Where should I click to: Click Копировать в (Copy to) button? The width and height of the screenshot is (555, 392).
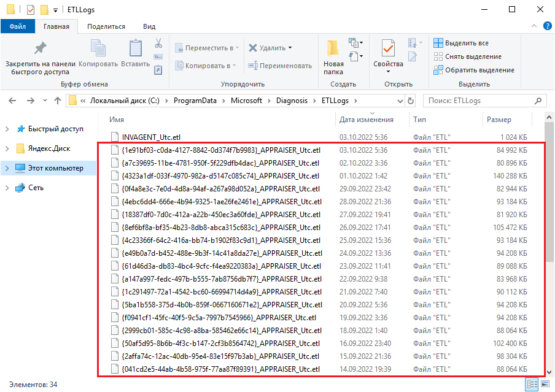(206, 66)
